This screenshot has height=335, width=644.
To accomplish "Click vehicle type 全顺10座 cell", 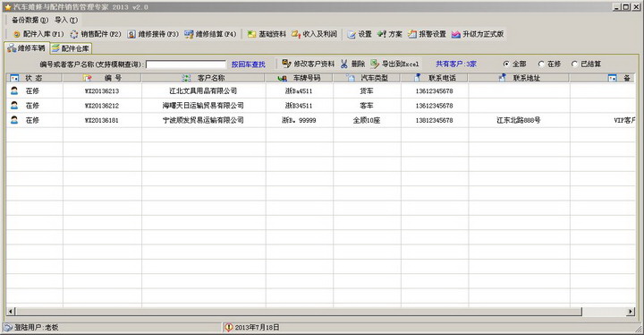I will click(x=367, y=120).
